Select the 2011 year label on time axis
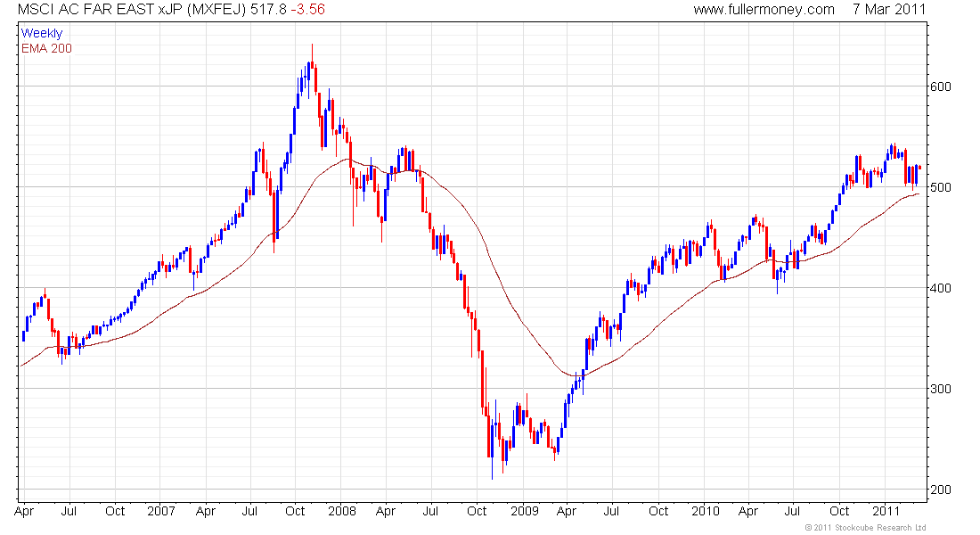This screenshot has height=535, width=980. (x=886, y=511)
